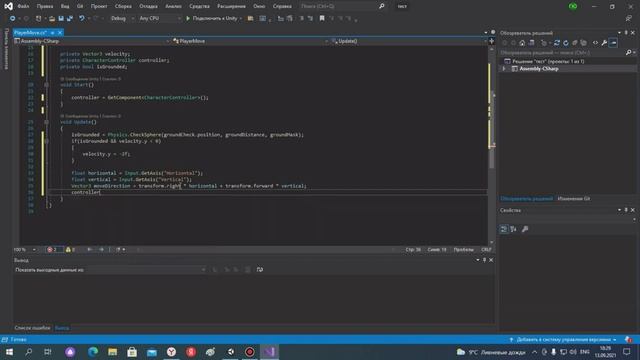Click the View Code icon in Solution Explorer

(x=596, y=43)
